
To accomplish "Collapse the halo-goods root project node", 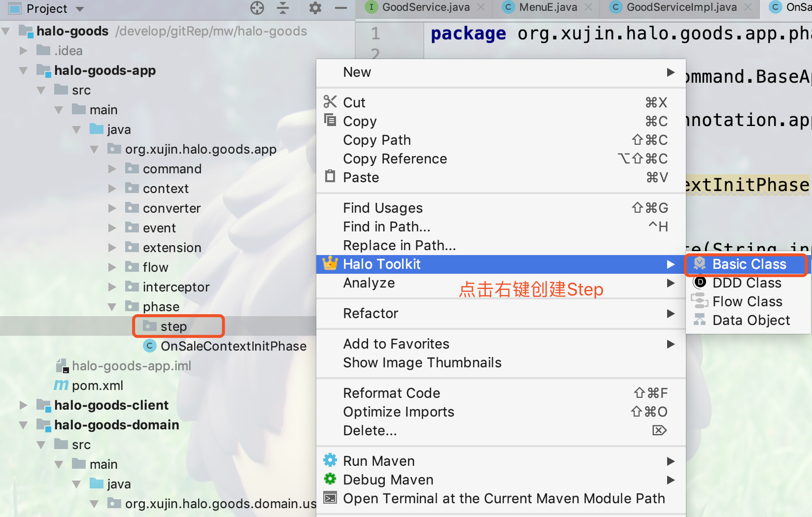I will click(x=6, y=32).
